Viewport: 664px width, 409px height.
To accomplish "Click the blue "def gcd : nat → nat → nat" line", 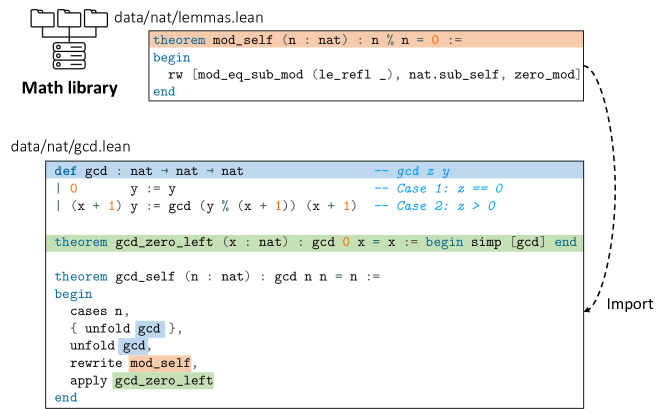I will pyautogui.click(x=314, y=171).
